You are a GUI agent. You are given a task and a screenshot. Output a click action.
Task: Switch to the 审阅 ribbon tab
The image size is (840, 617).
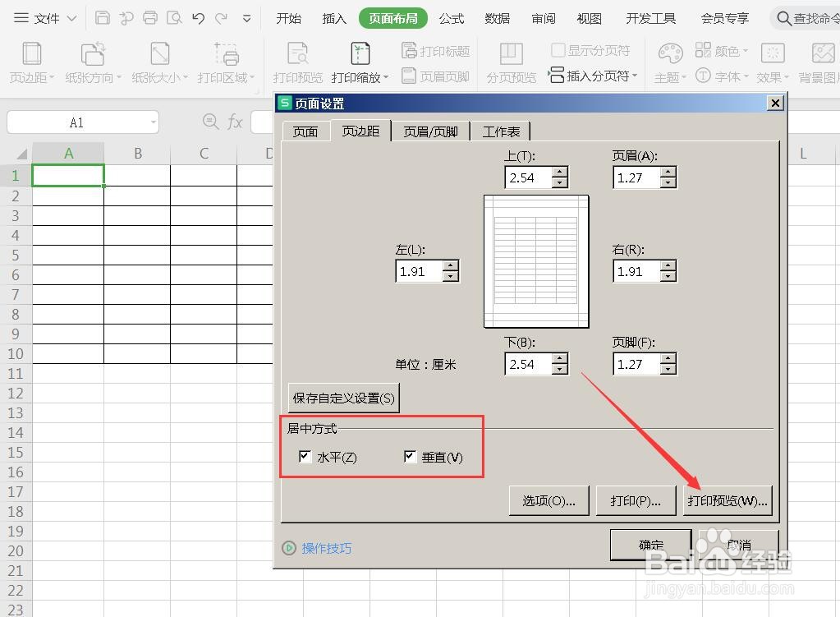click(544, 19)
